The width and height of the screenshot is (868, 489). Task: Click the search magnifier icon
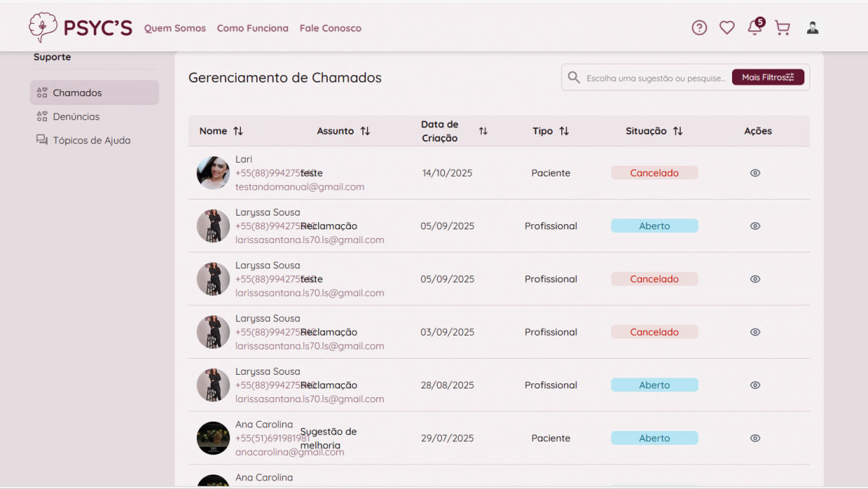(574, 77)
